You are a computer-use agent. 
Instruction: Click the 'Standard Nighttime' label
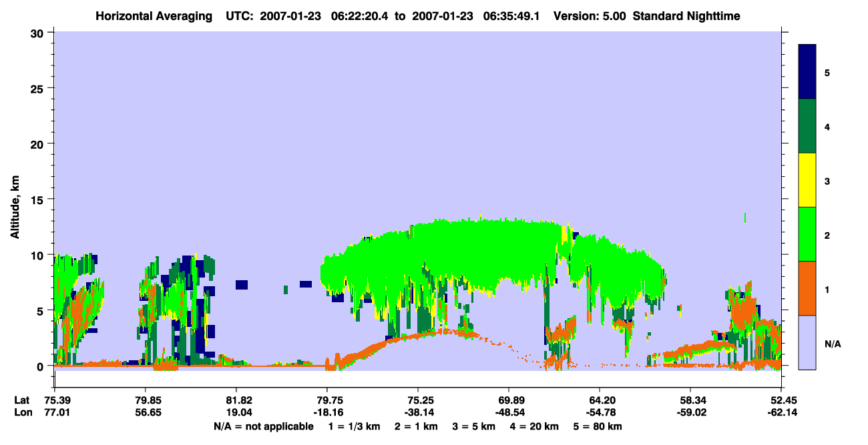pyautogui.click(x=686, y=16)
